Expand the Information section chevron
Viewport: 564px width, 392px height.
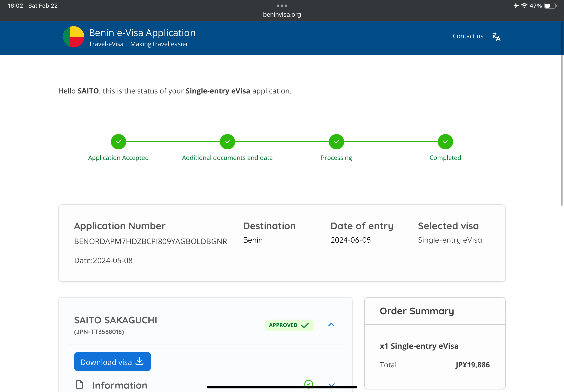331,385
